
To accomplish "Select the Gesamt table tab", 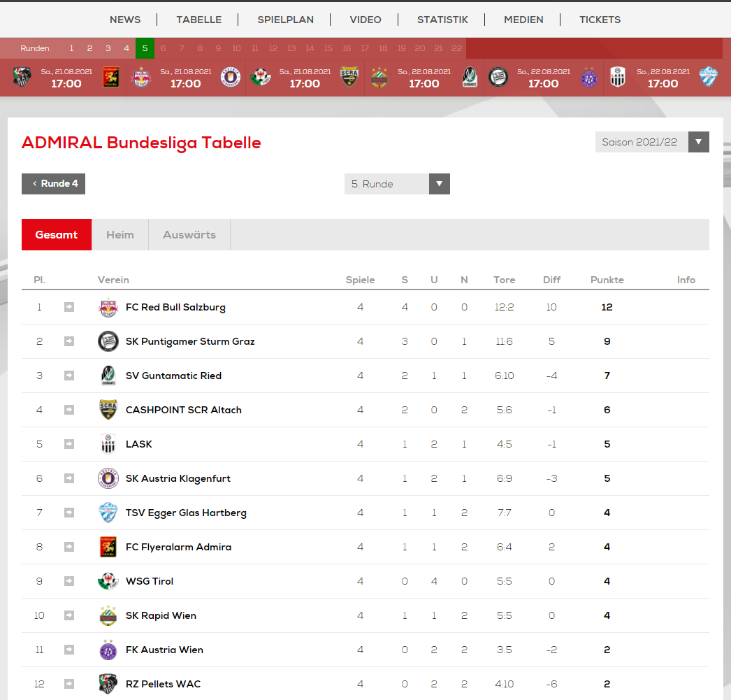I will coord(57,235).
